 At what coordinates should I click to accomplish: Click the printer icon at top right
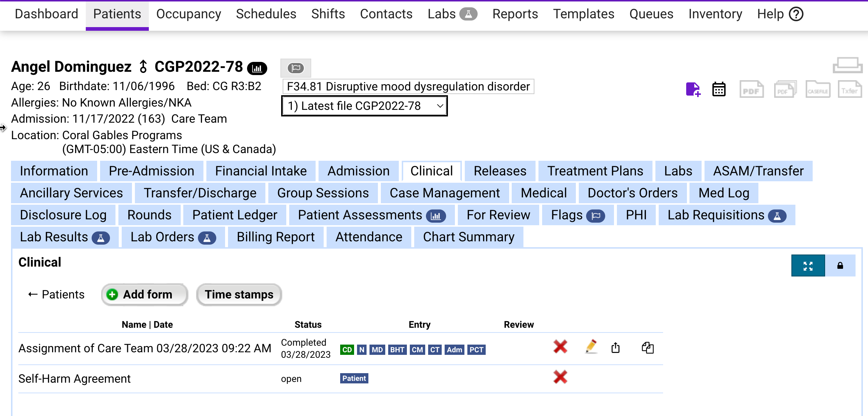pyautogui.click(x=848, y=64)
